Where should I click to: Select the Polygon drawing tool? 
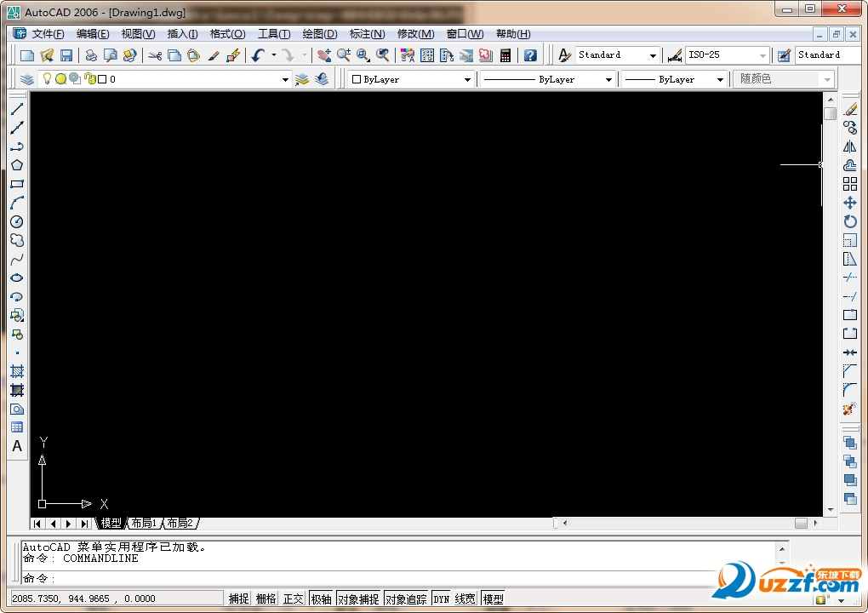(17, 165)
